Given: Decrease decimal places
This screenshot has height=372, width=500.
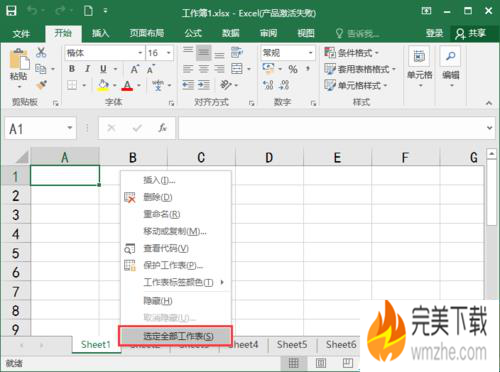Looking at the screenshot, I should 284,85.
